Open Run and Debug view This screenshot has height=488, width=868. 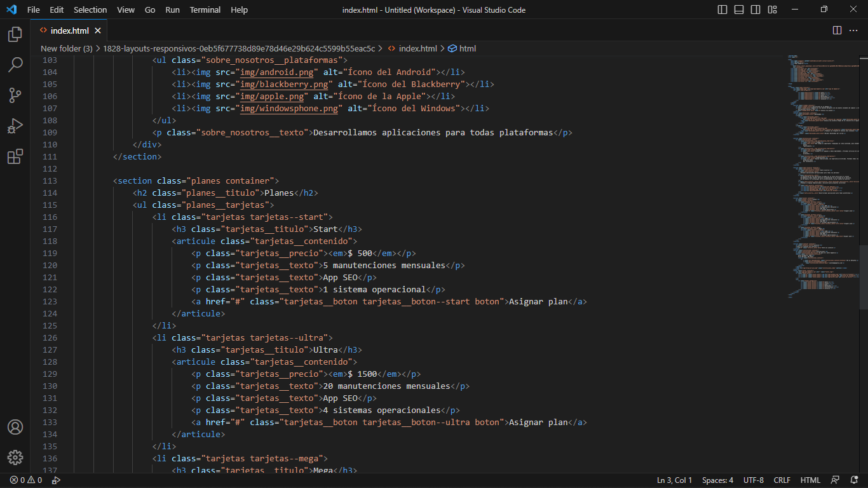pos(15,126)
